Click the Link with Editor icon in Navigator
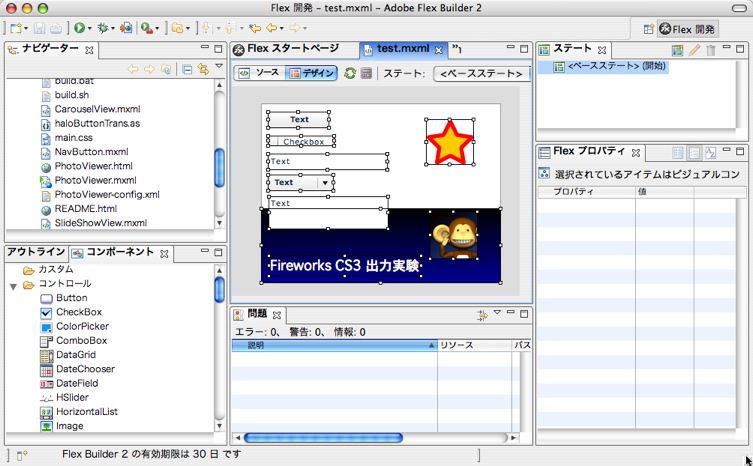 (x=203, y=69)
